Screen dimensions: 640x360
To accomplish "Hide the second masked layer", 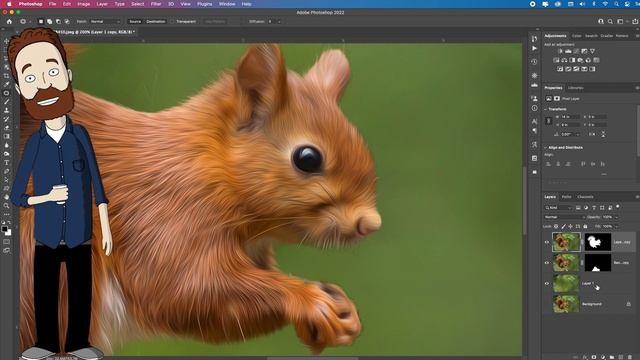I will pyautogui.click(x=547, y=262).
